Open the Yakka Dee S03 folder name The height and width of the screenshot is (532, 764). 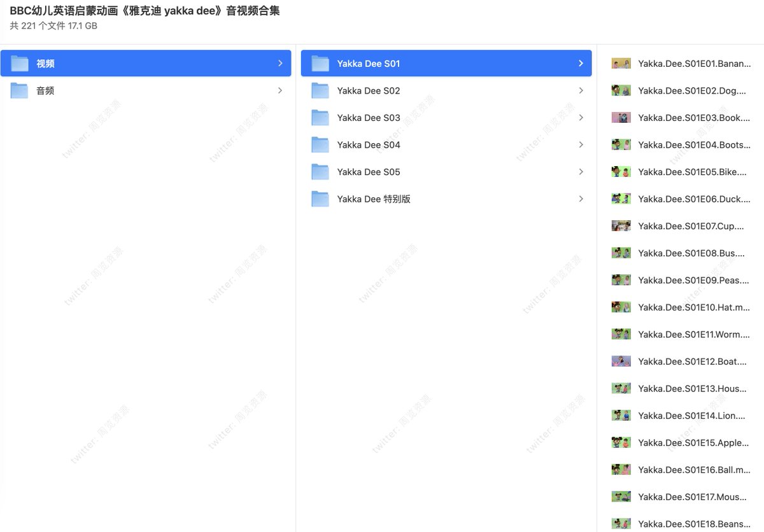[x=369, y=118]
